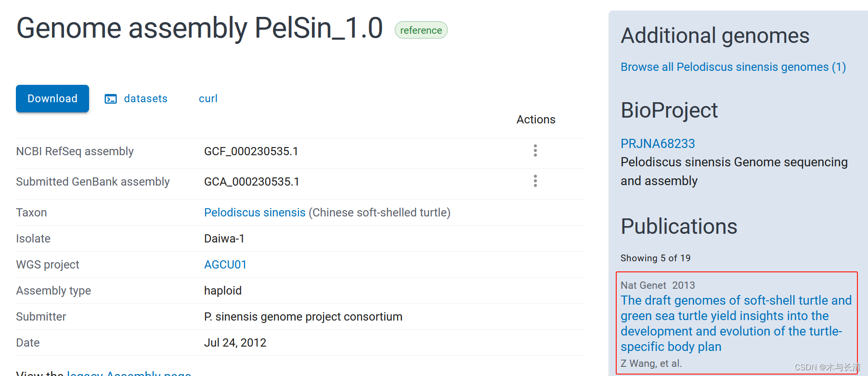Open BioProject PRJNA68233 link
Viewport: 868px width, 376px height.
(658, 144)
